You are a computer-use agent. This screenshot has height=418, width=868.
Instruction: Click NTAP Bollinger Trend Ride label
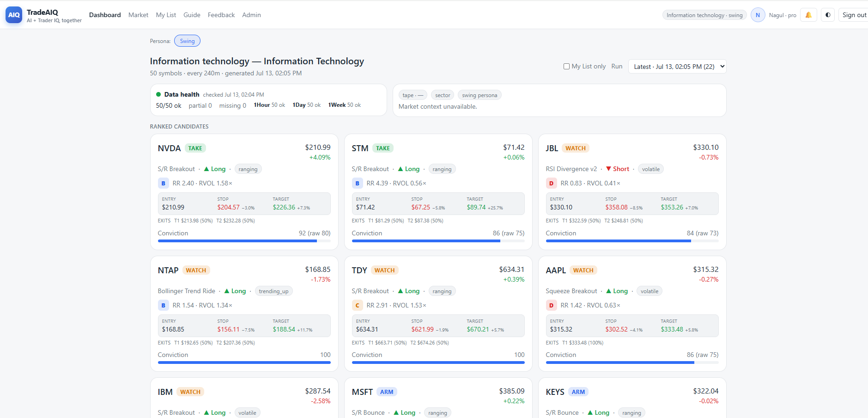pyautogui.click(x=187, y=291)
